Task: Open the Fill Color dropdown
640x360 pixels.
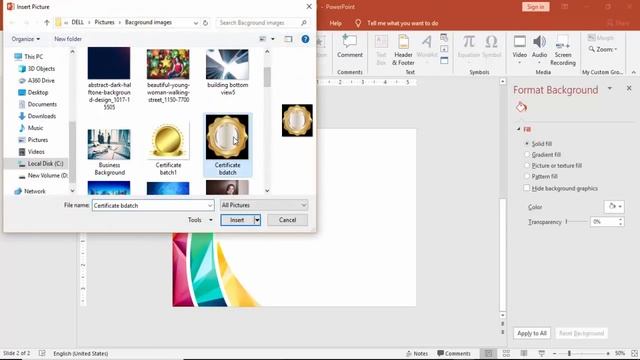Action: point(614,207)
